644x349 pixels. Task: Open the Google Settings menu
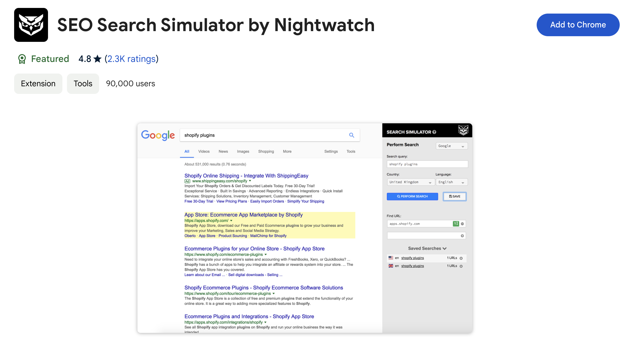[x=331, y=152]
